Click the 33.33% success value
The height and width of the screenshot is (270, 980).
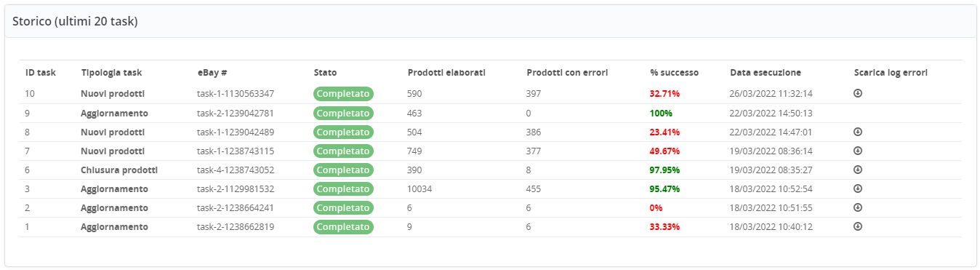click(x=664, y=226)
